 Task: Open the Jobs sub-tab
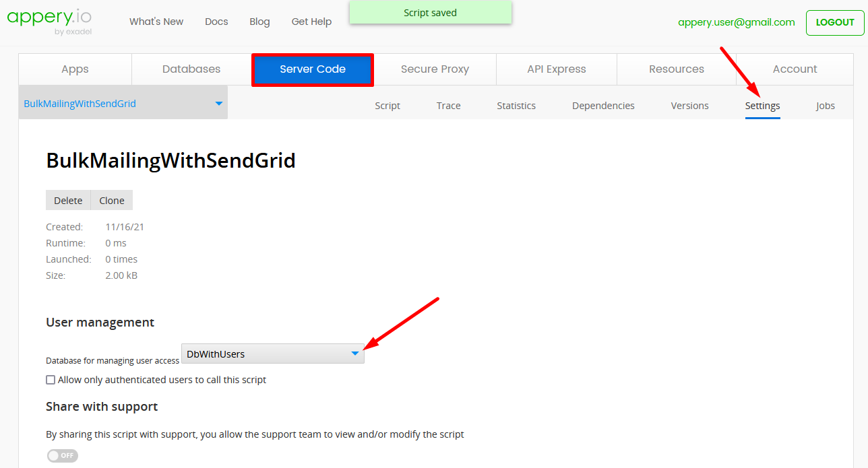click(826, 106)
